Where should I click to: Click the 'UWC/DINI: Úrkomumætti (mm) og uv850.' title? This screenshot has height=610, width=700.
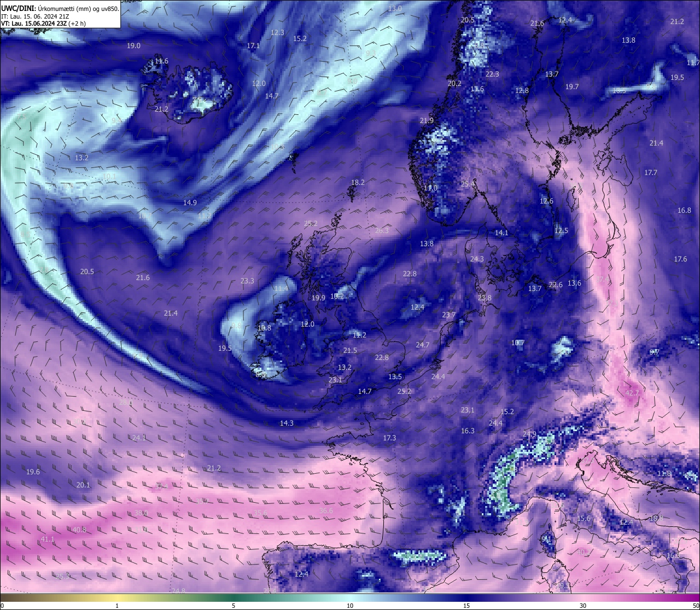[60, 9]
